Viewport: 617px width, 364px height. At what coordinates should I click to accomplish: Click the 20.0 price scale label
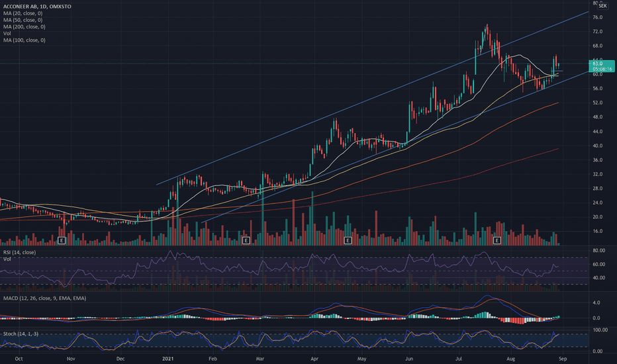click(x=597, y=217)
